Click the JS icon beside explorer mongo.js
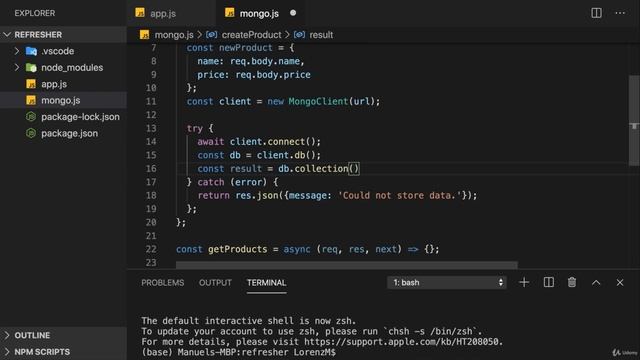The image size is (640, 360). coord(31,100)
